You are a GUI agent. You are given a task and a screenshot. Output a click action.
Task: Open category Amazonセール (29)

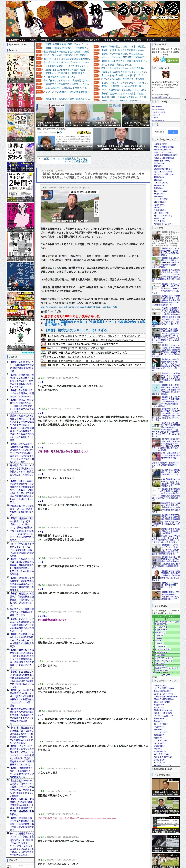tap(162, 224)
